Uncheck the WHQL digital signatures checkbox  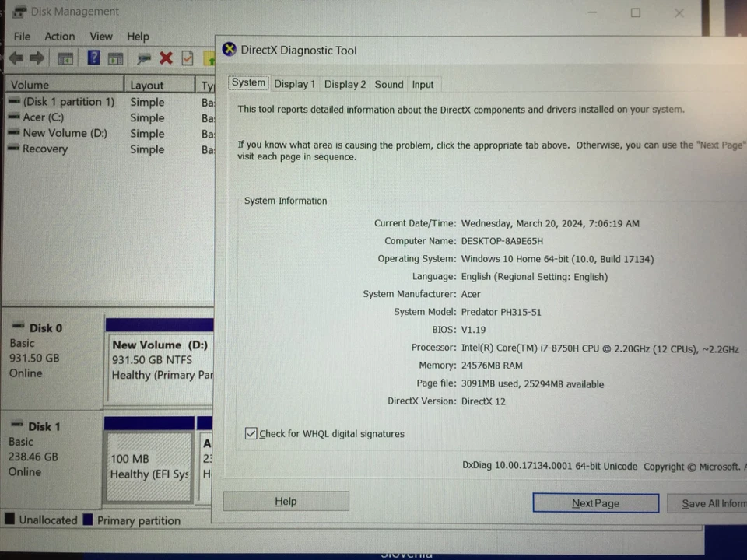[x=251, y=433]
